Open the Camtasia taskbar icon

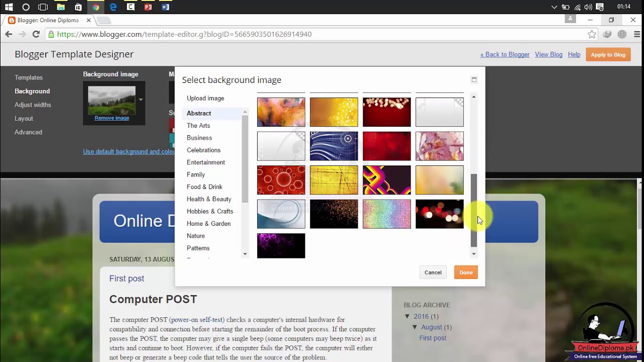[x=130, y=7]
